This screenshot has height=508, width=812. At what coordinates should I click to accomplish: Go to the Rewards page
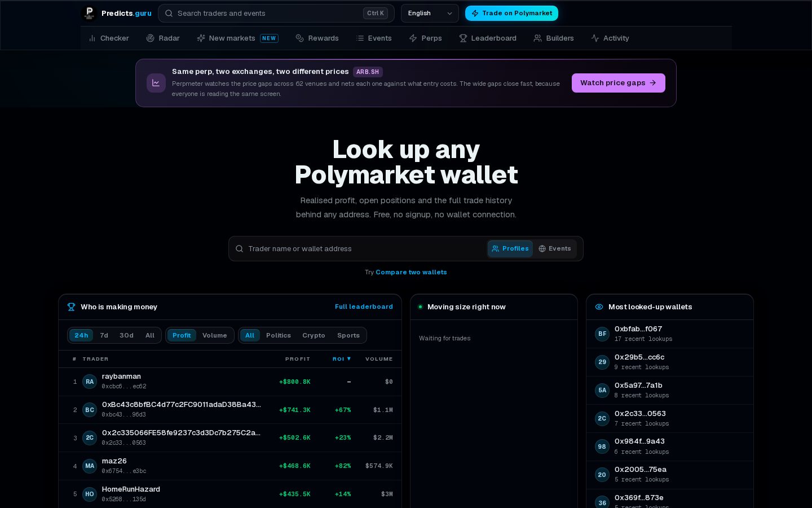pyautogui.click(x=317, y=38)
